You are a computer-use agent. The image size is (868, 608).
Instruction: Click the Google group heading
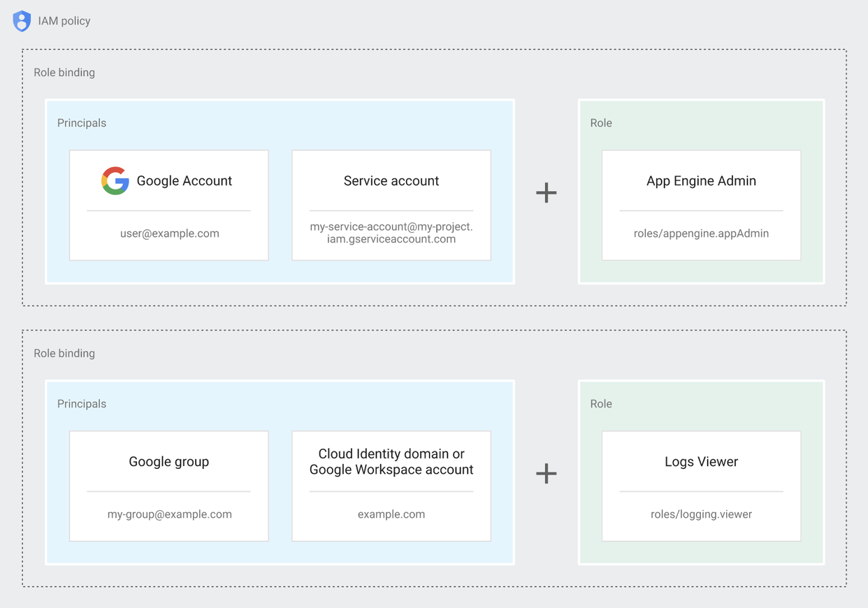pyautogui.click(x=169, y=461)
